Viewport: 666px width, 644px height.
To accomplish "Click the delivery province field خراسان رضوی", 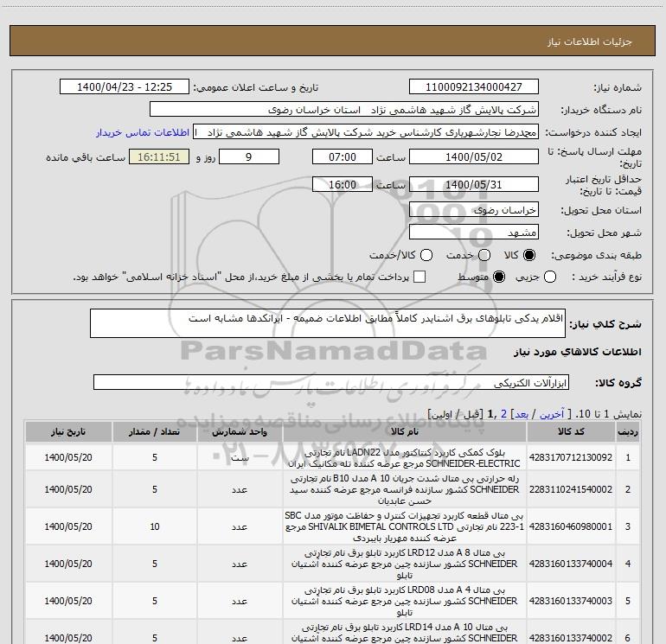I will pyautogui.click(x=472, y=210).
